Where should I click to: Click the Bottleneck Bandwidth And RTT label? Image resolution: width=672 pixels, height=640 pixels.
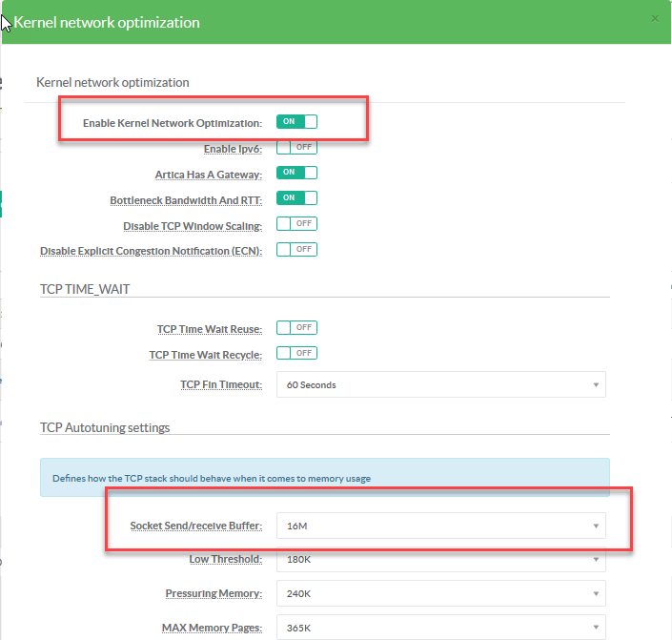point(186,200)
